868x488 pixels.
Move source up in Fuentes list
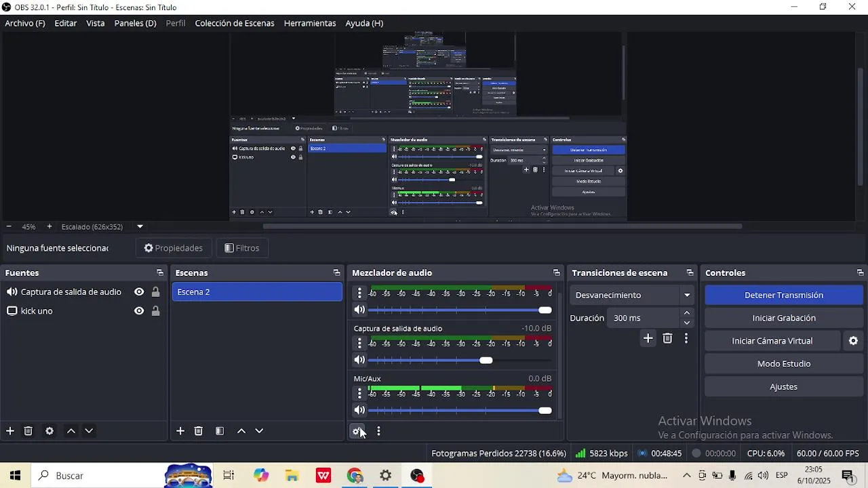71,431
